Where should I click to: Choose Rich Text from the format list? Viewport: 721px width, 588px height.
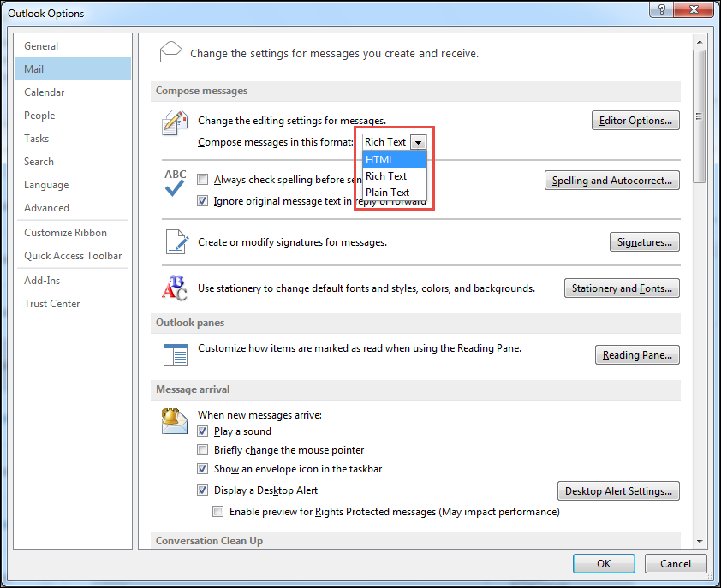pyautogui.click(x=395, y=176)
